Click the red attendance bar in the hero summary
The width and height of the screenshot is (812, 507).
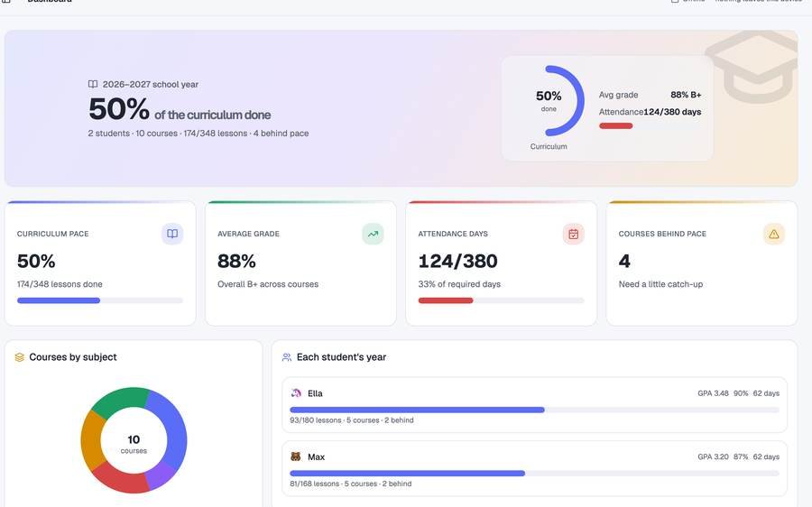coord(615,125)
